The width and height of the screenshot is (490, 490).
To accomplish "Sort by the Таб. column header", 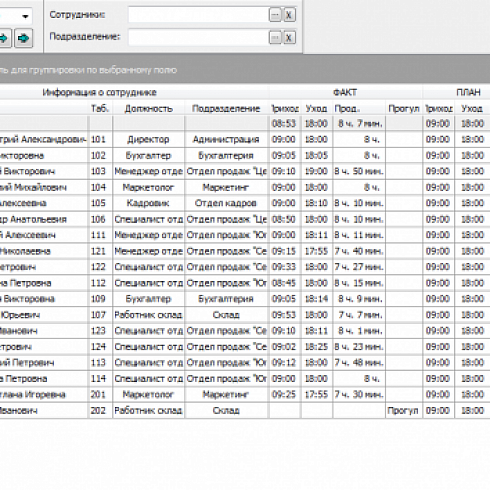I will (x=100, y=109).
